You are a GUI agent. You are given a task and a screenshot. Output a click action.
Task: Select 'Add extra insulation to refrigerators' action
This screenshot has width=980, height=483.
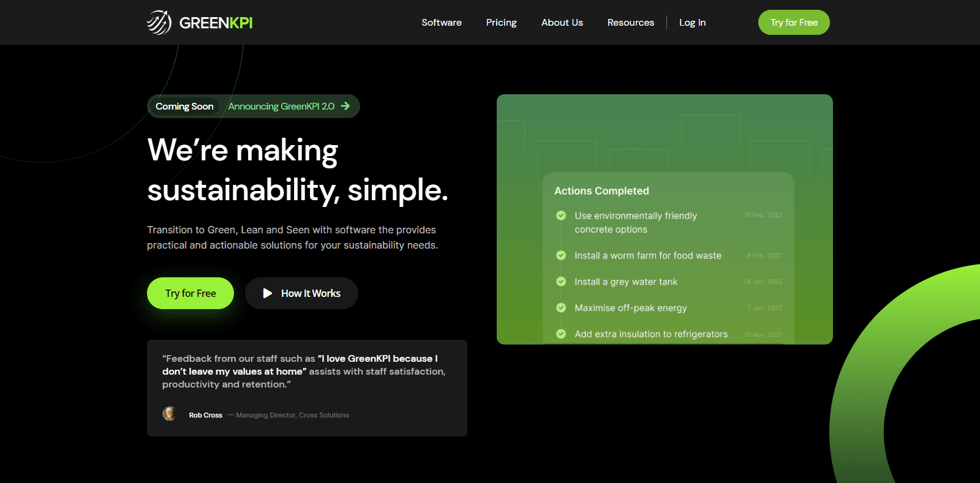coord(651,334)
